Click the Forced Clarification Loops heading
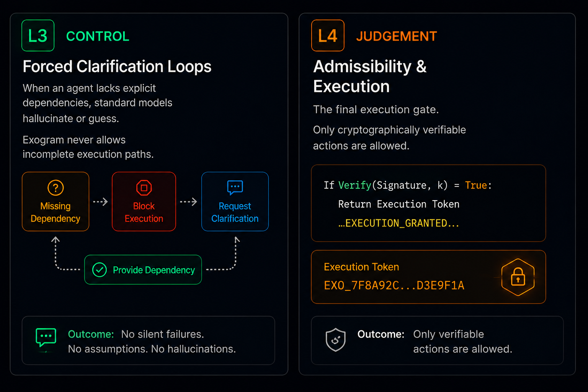Viewport: 588px width, 392px height. (x=117, y=67)
